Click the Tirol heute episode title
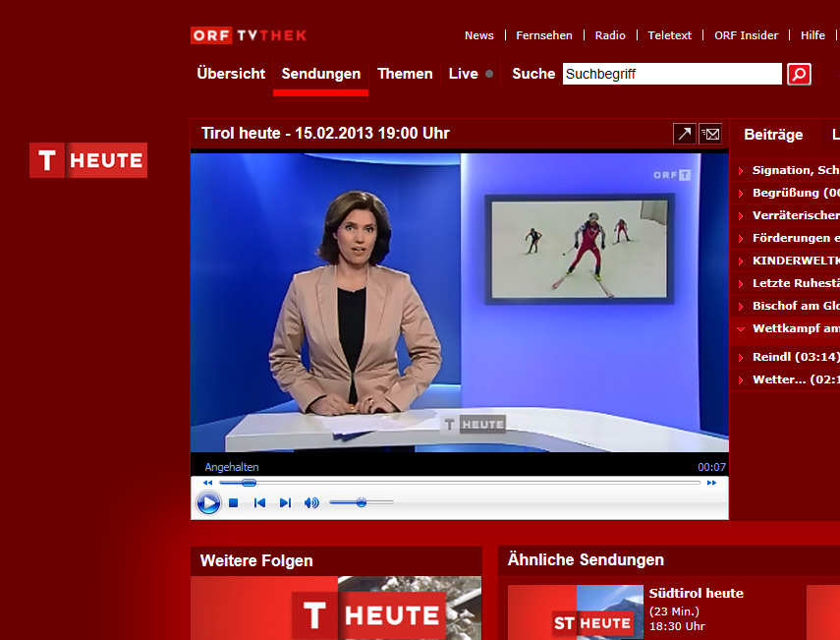 [325, 133]
